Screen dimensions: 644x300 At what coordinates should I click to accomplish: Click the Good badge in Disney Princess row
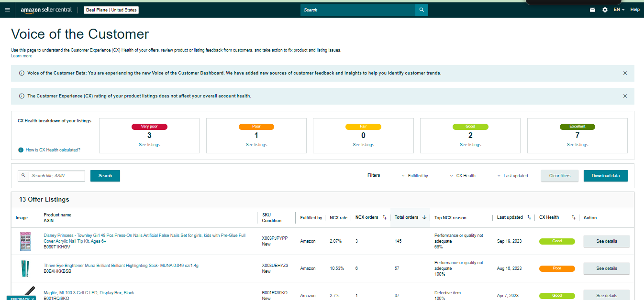(557, 241)
